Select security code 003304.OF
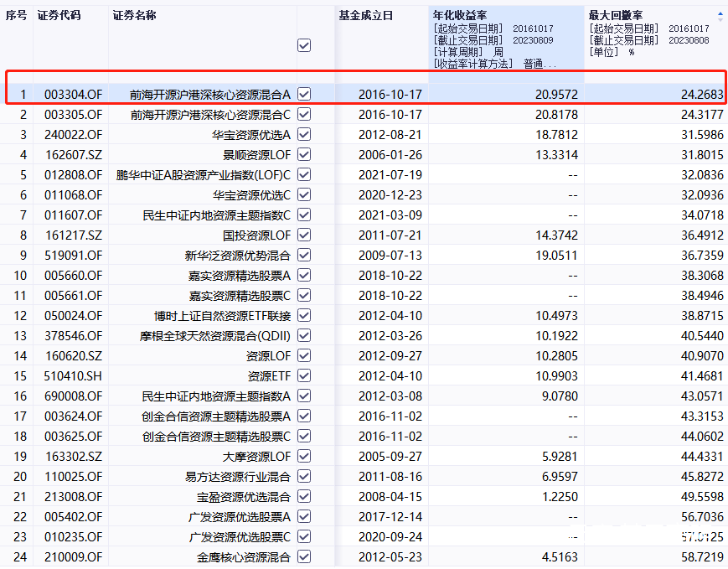The image size is (728, 569). 74,95
